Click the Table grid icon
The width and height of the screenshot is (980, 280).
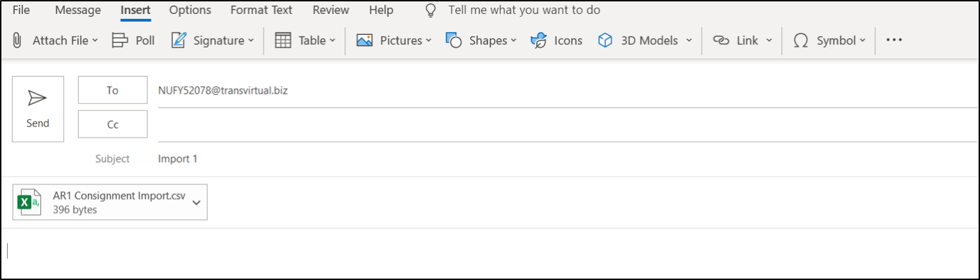[283, 40]
